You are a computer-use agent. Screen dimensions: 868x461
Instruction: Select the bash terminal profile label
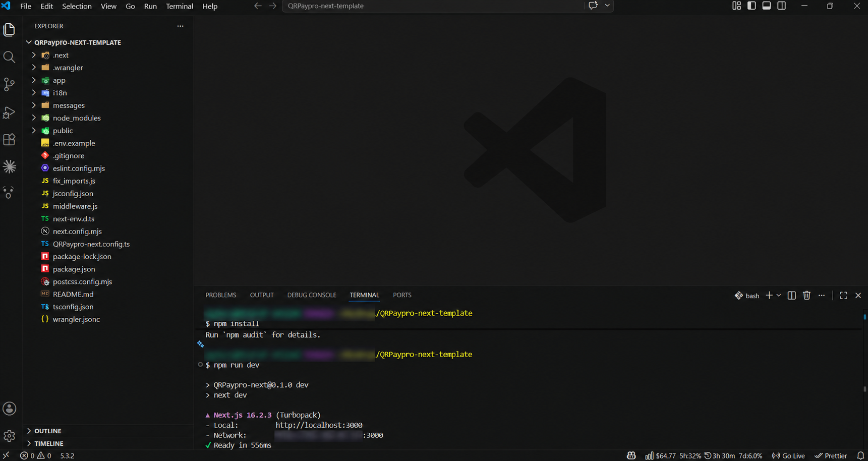click(747, 296)
